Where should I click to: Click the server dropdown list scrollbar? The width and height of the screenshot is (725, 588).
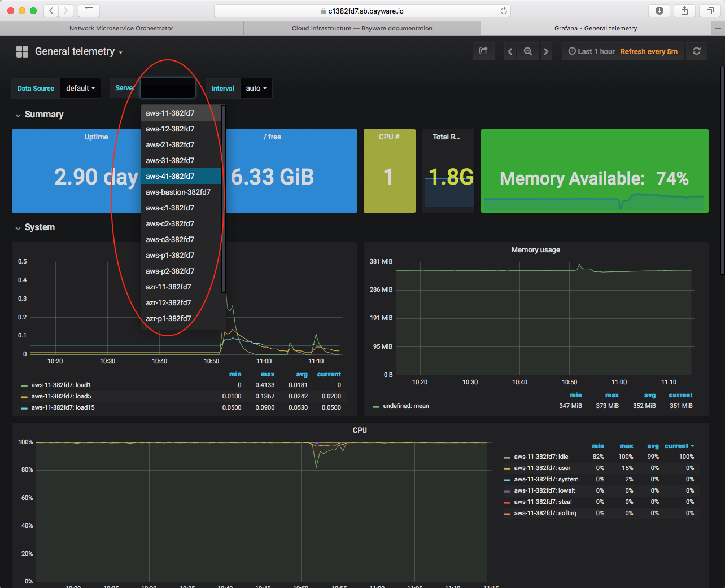click(x=224, y=199)
